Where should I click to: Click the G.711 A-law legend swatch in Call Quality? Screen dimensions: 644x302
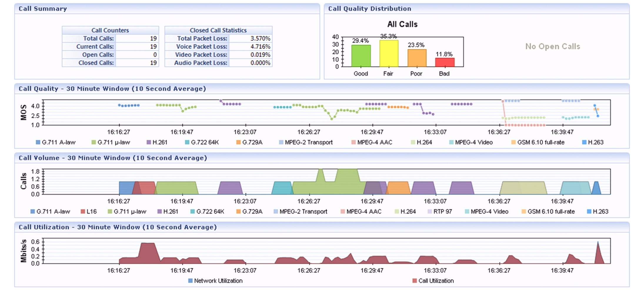38,142
